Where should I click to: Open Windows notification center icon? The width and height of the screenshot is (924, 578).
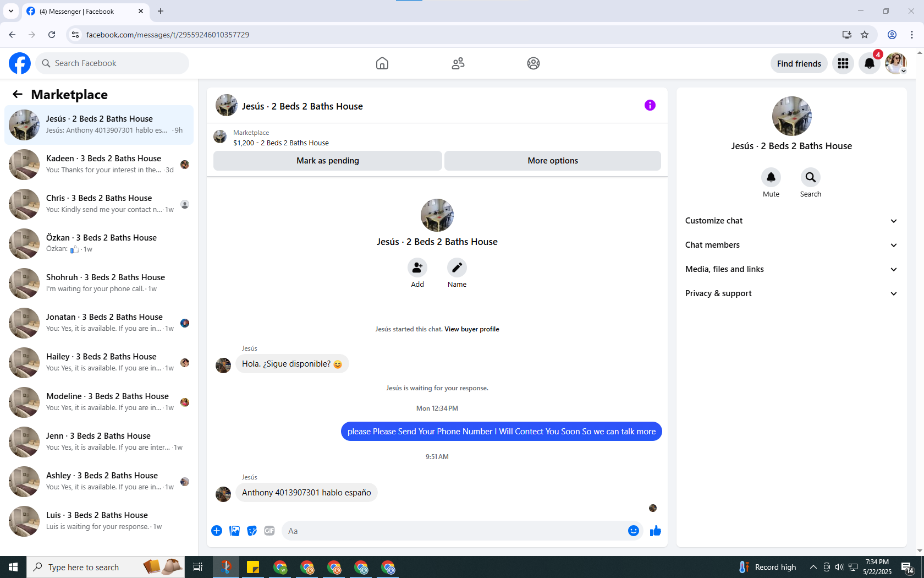coord(908,567)
